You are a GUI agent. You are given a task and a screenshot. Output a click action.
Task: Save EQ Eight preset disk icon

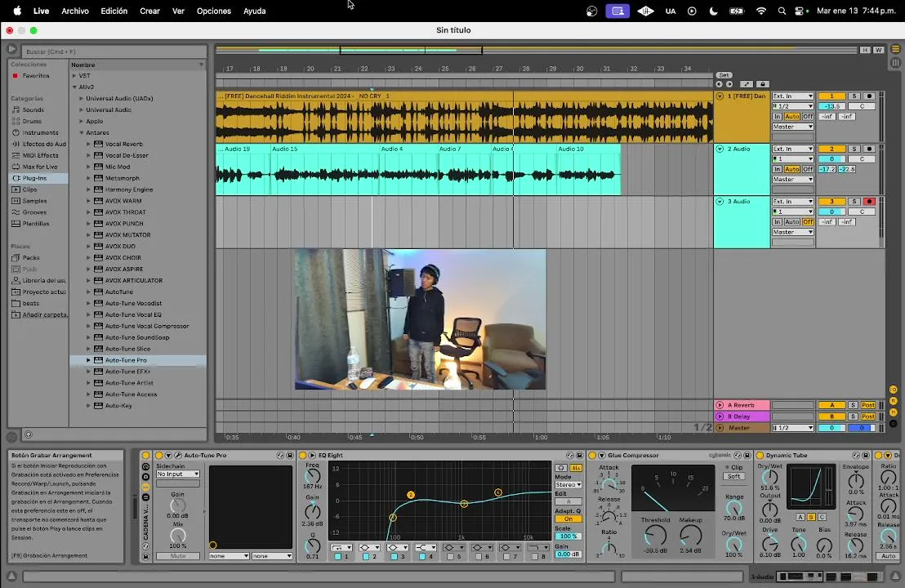pos(579,455)
